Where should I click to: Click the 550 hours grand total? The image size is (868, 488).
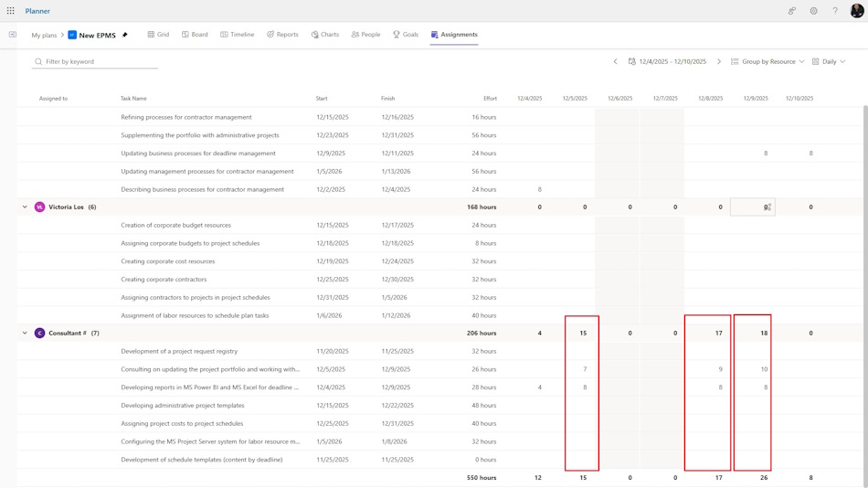pyautogui.click(x=481, y=477)
